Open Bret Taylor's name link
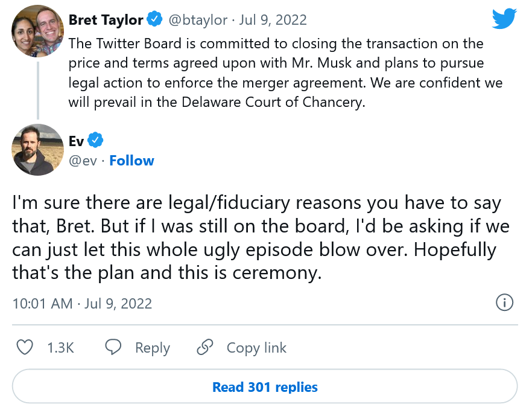The width and height of the screenshot is (532, 413). click(106, 20)
